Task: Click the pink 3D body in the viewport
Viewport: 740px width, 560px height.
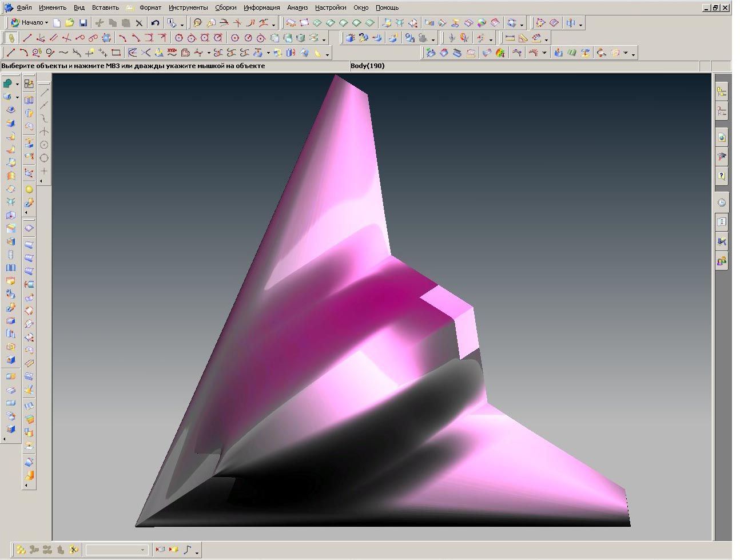Action: (x=343, y=286)
